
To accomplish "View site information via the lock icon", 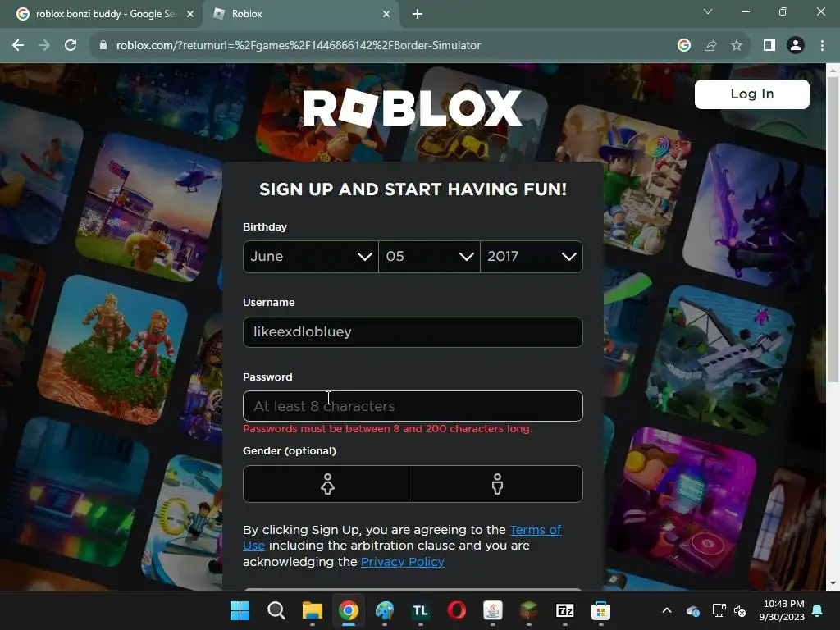I will pos(103,46).
